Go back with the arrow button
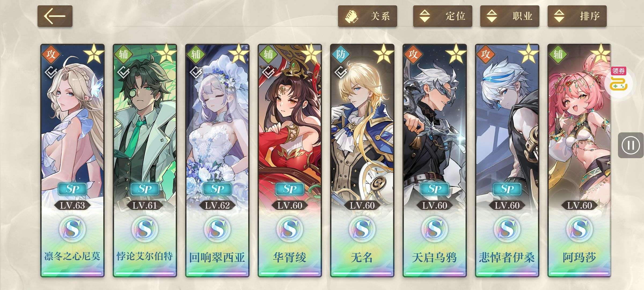 coord(55,16)
